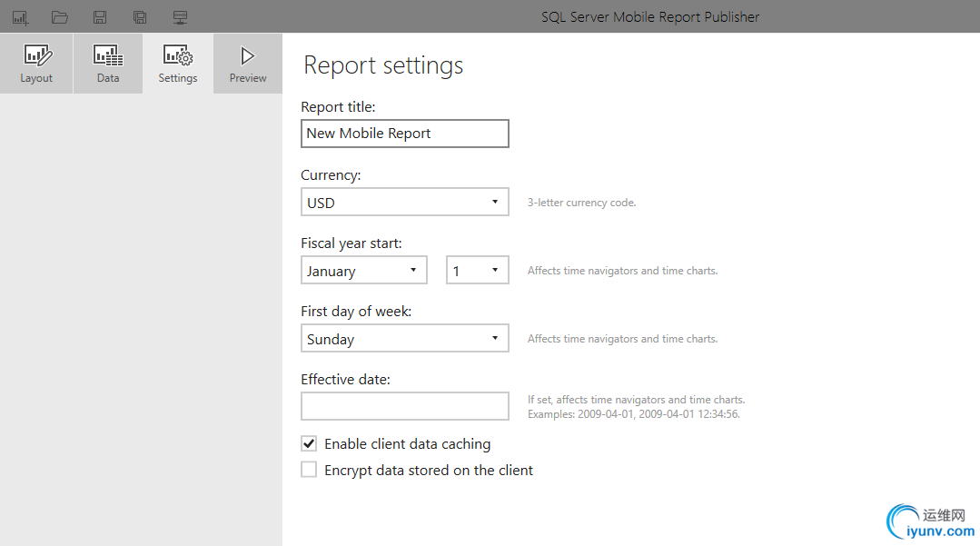980x546 pixels.
Task: Click the "3-letter currency code." hint
Action: [582, 203]
